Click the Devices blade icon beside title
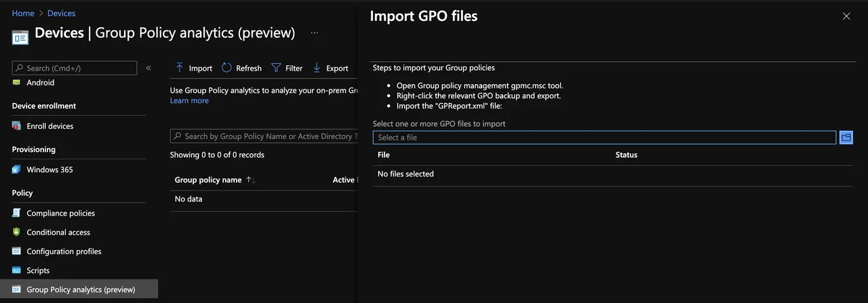This screenshot has width=868, height=303. (x=20, y=37)
